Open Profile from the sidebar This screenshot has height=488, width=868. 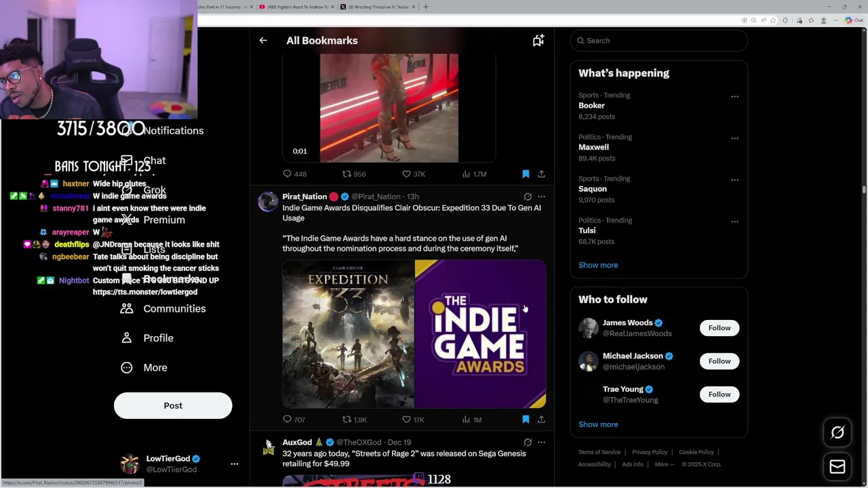(x=147, y=338)
